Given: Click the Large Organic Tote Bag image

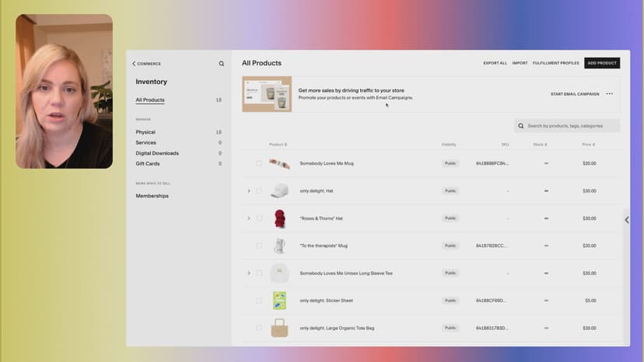Looking at the screenshot, I should click(279, 328).
